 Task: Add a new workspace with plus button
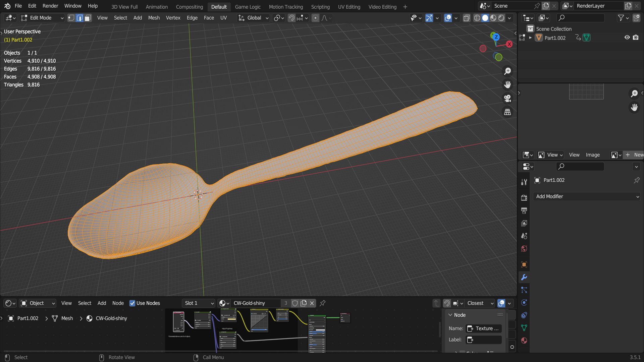coord(405,7)
